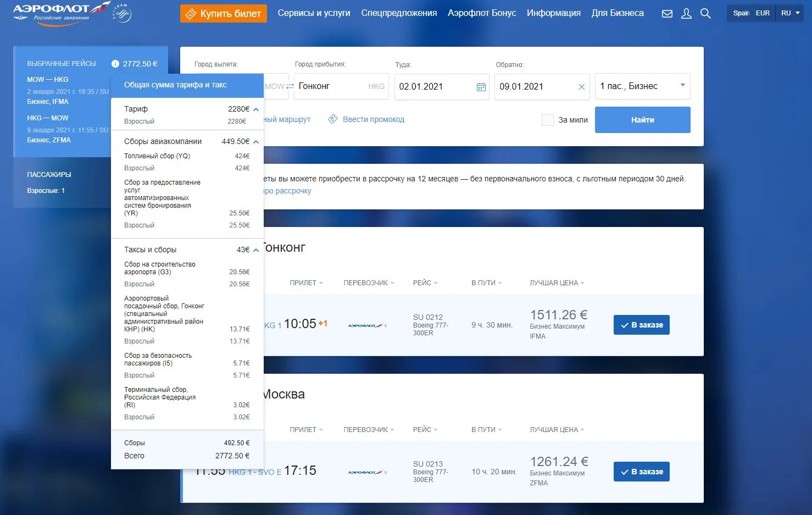The width and height of the screenshot is (812, 515).
Task: Collapse the Сборы авиакомпании section
Action: [256, 142]
